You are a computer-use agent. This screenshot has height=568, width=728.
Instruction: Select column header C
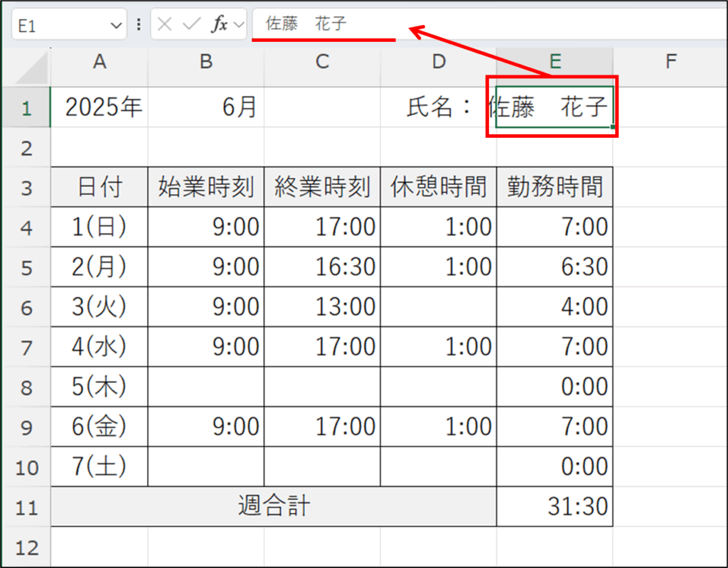(x=322, y=63)
